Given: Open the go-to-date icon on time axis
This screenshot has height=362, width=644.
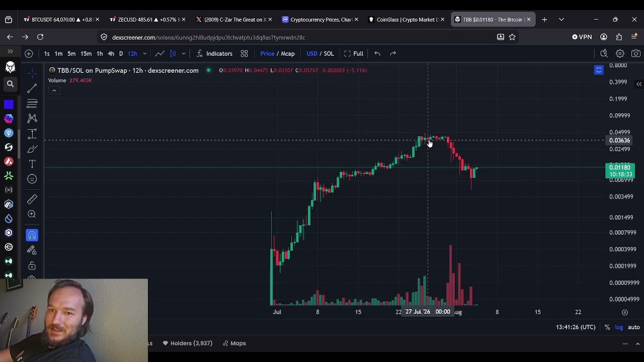Looking at the screenshot, I should [625, 312].
